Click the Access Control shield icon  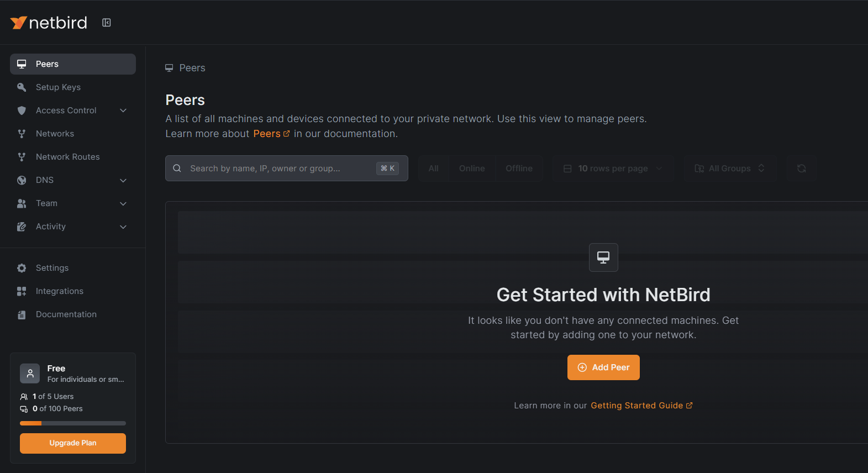[22, 111]
